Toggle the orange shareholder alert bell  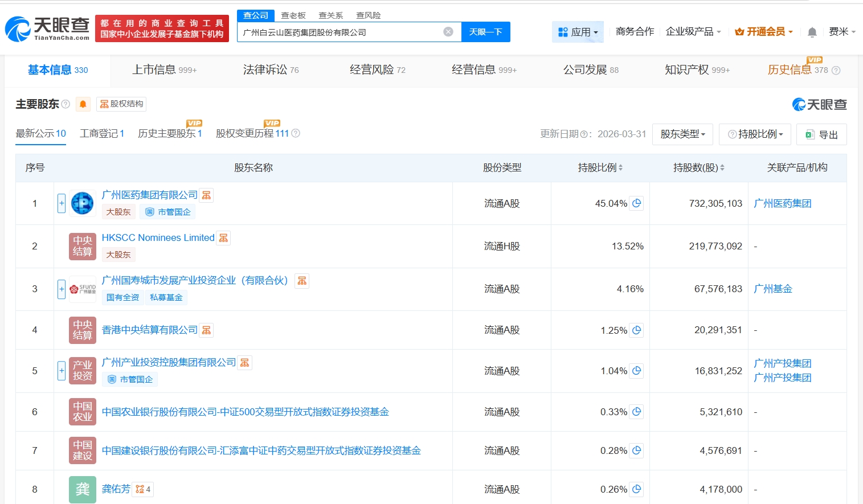83,104
